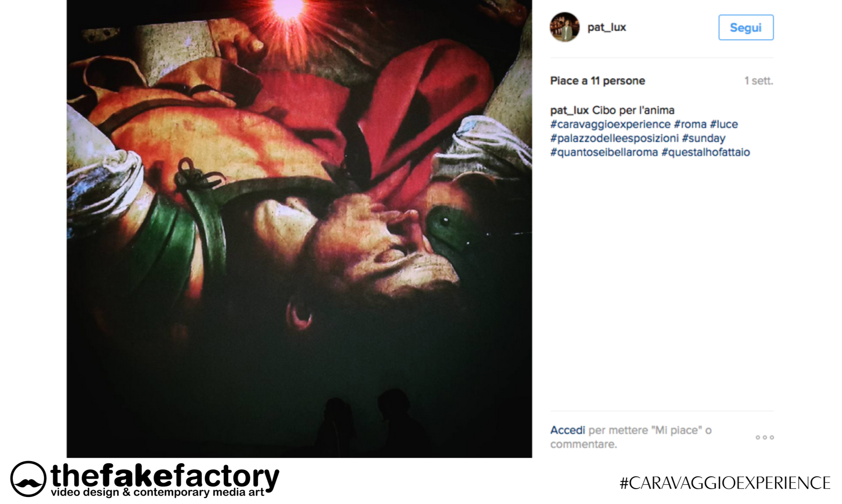The width and height of the screenshot is (842, 504).
Task: Open the #sunday hashtag
Action: click(703, 138)
